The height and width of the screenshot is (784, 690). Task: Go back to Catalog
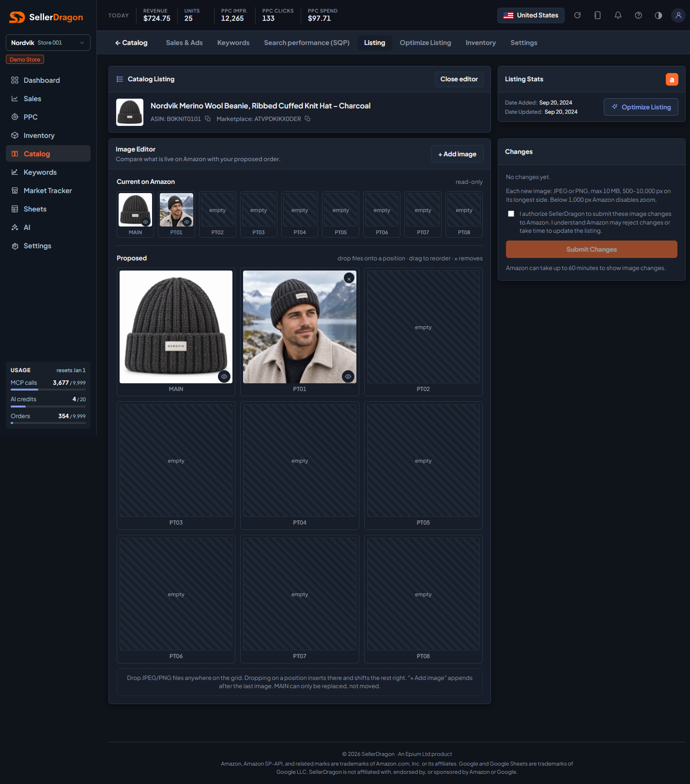coord(131,43)
